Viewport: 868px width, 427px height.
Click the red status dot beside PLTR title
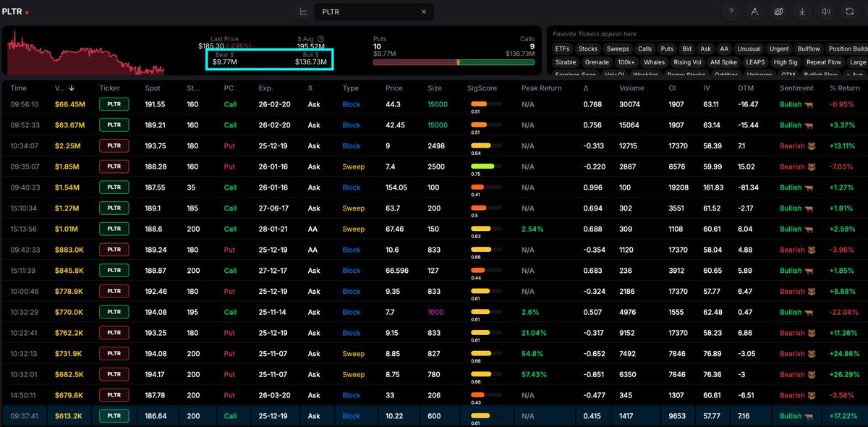(x=27, y=12)
